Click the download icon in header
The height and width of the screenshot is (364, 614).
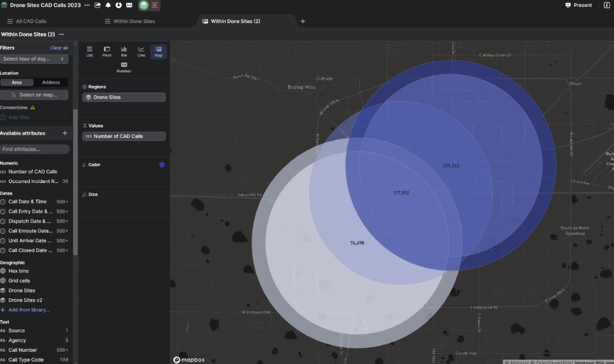click(118, 5)
